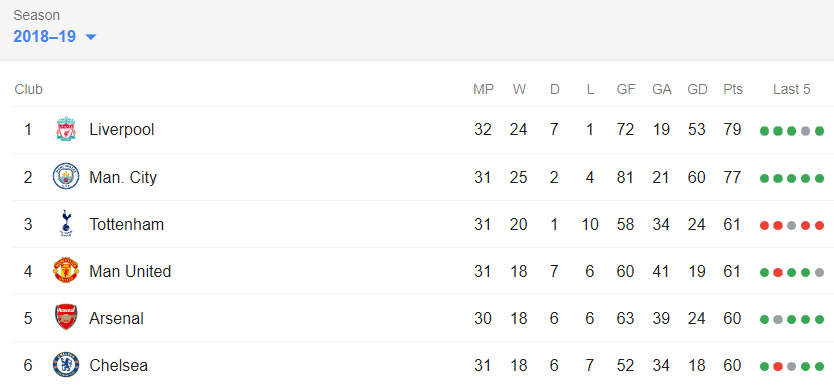Click the GD column header
This screenshot has width=834, height=385.
coord(697,89)
